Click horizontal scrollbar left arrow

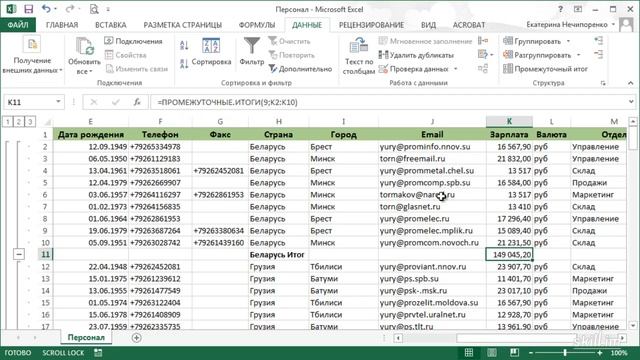point(398,338)
